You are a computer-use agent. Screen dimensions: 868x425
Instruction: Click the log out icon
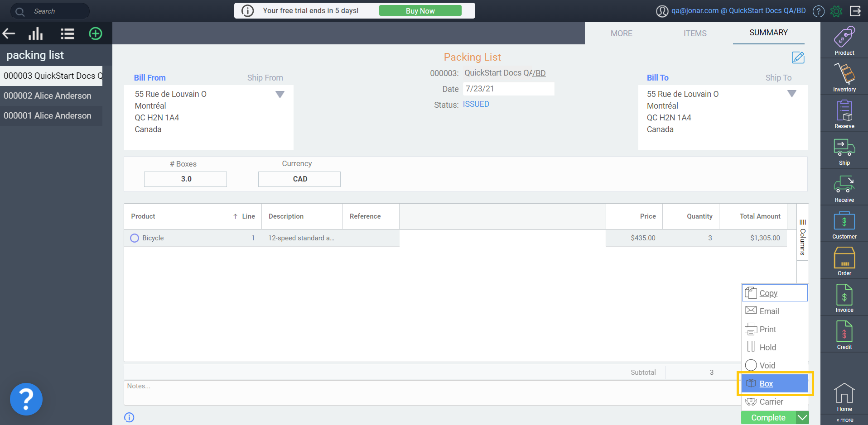855,11
